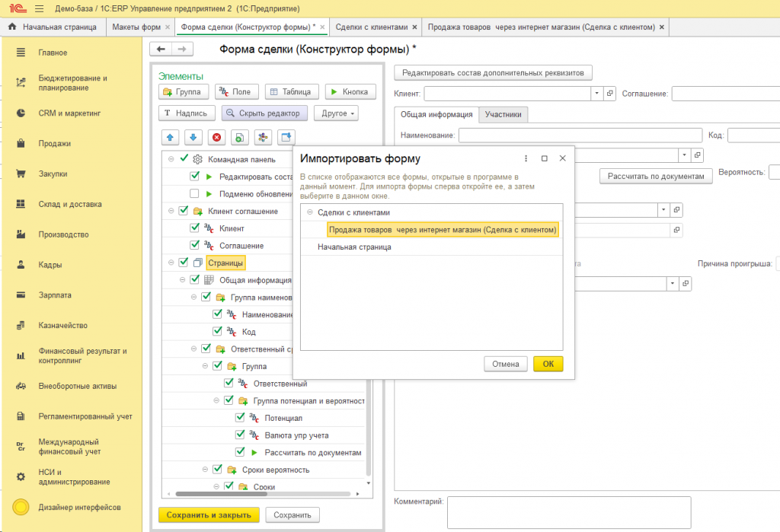This screenshot has width=780, height=532.
Task: Collapse Сроки вероятность tree node
Action: pyautogui.click(x=205, y=470)
